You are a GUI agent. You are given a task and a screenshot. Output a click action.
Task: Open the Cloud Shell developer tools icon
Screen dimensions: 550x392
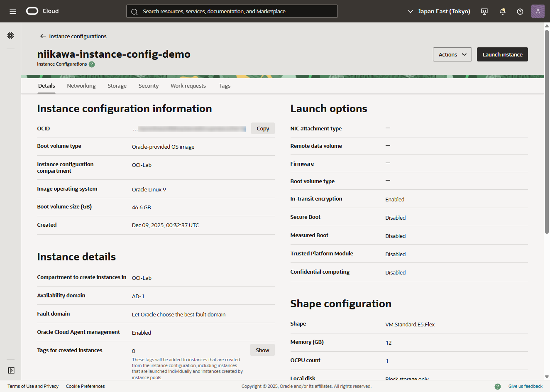click(484, 11)
